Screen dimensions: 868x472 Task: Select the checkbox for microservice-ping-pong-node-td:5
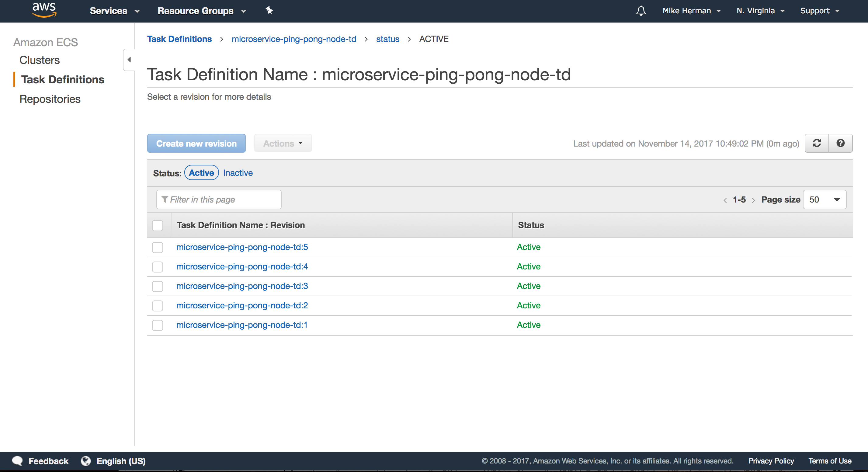coord(157,247)
